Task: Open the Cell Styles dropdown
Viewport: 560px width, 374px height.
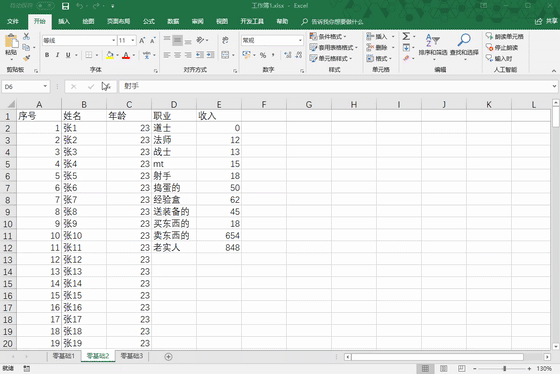Action: pos(331,58)
